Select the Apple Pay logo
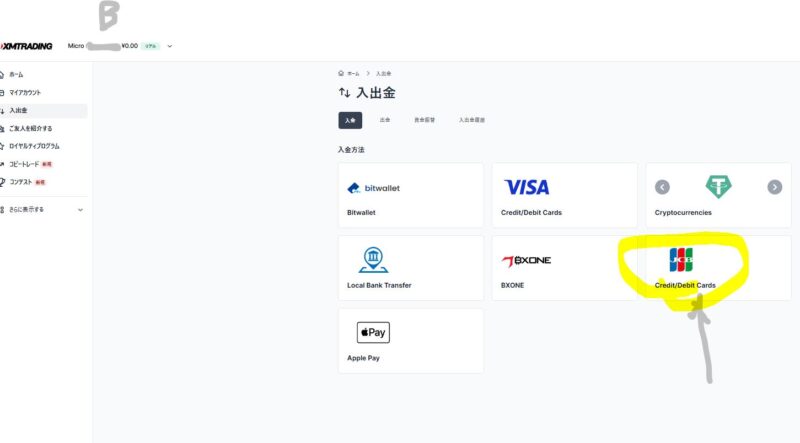Viewport: 800px width, 443px height. 373,332
